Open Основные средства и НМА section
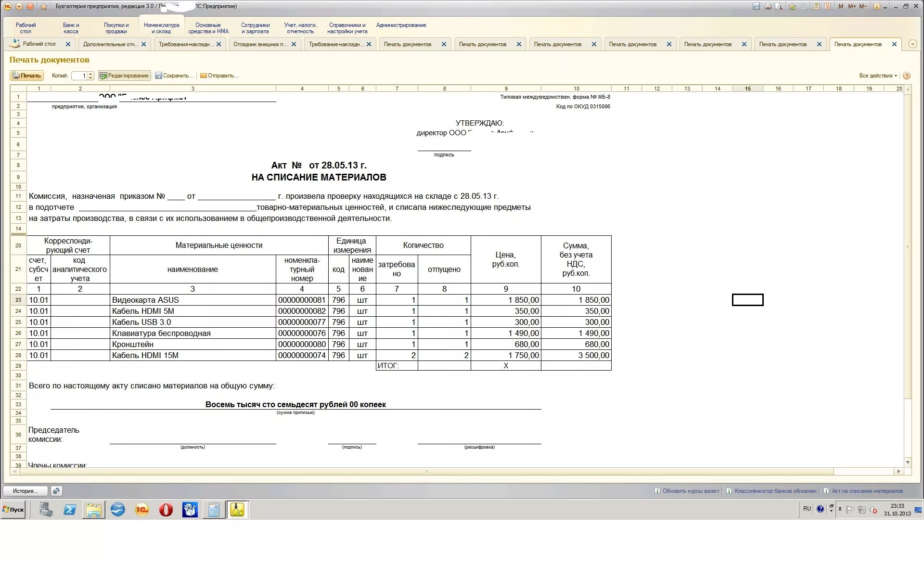 [208, 28]
